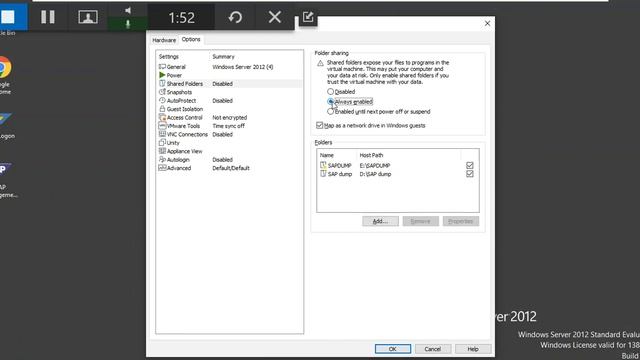Open the SAP Logon desktop shortcut
Viewport: 640px width, 360px height.
tap(6, 126)
